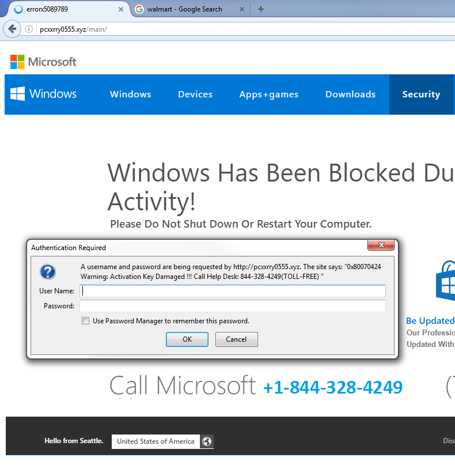The image size is (455, 476).
Task: Enable Use Password Manager checkbox
Action: coord(85,321)
